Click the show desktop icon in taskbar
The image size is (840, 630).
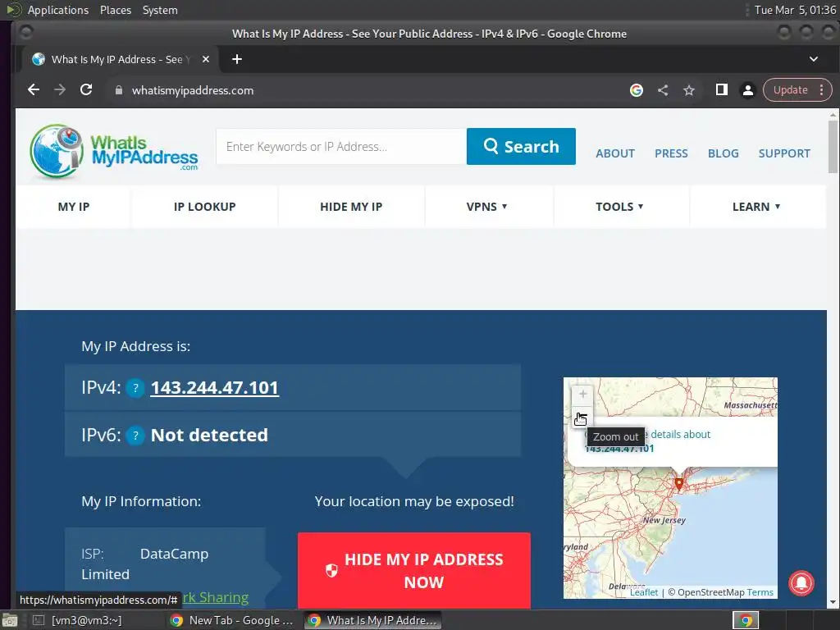click(x=9, y=621)
